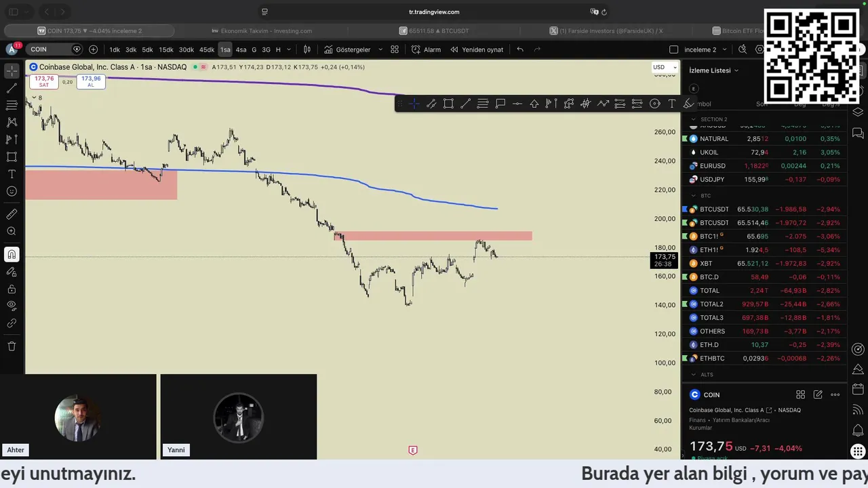
Task: Select rectangle tool in floating favorites toolbar
Action: [x=448, y=104]
